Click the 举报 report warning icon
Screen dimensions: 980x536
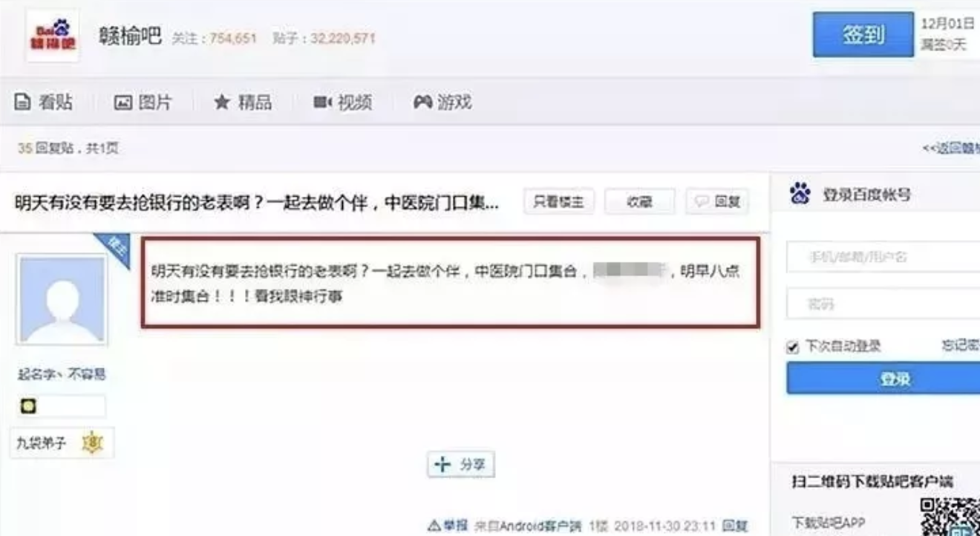point(434,526)
